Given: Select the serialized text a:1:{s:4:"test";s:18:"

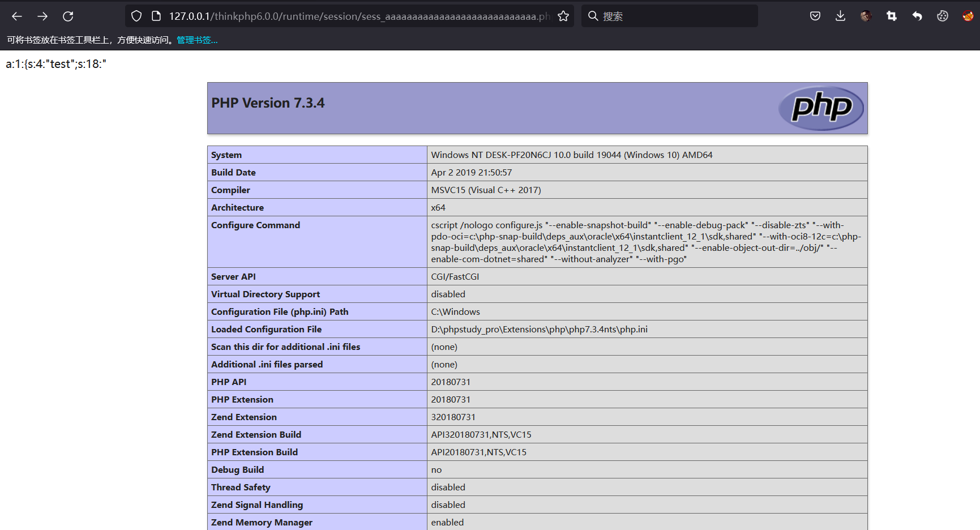Looking at the screenshot, I should [x=56, y=64].
